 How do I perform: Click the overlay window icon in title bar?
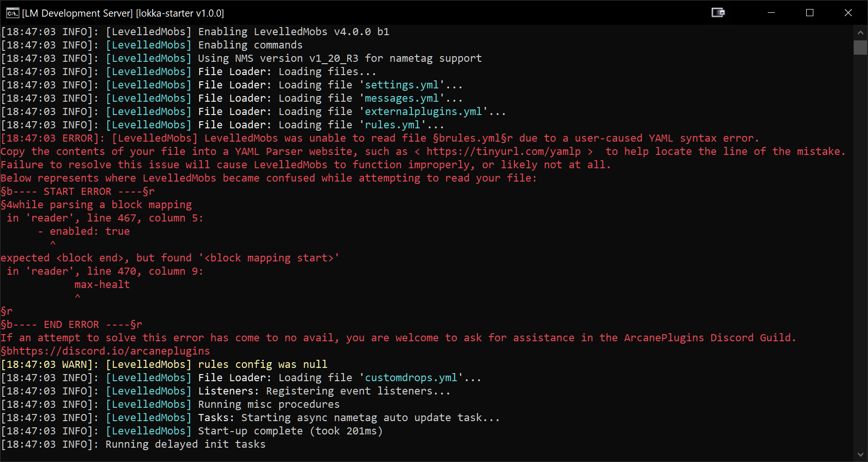point(718,13)
